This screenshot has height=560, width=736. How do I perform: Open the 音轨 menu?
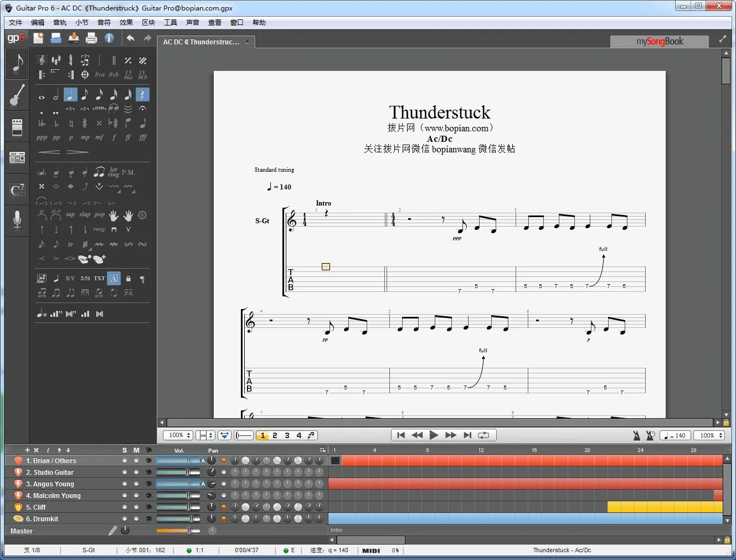[60, 23]
